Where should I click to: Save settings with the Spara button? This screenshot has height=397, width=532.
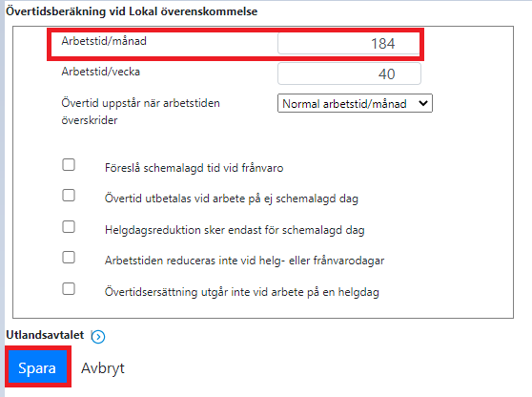pyautogui.click(x=37, y=367)
